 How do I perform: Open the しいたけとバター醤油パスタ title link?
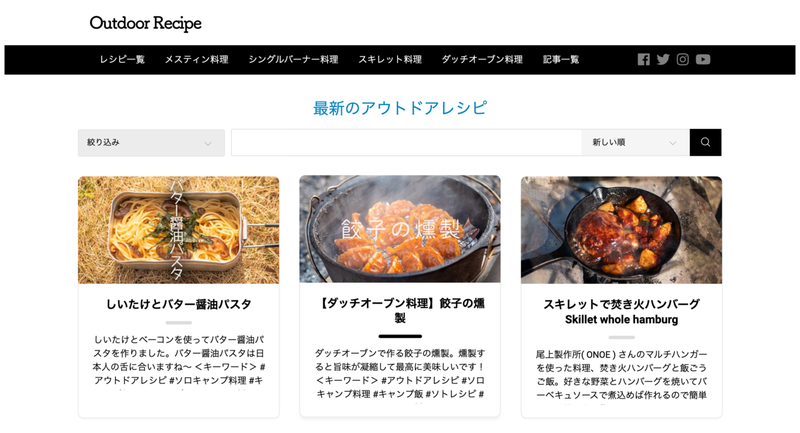179,304
